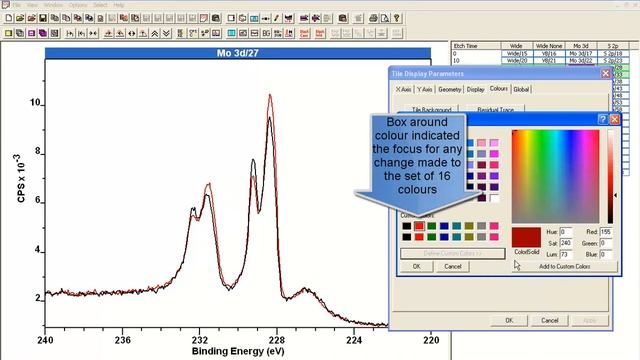
Task: Click the ColorSolid dark red preview box
Action: [x=526, y=237]
